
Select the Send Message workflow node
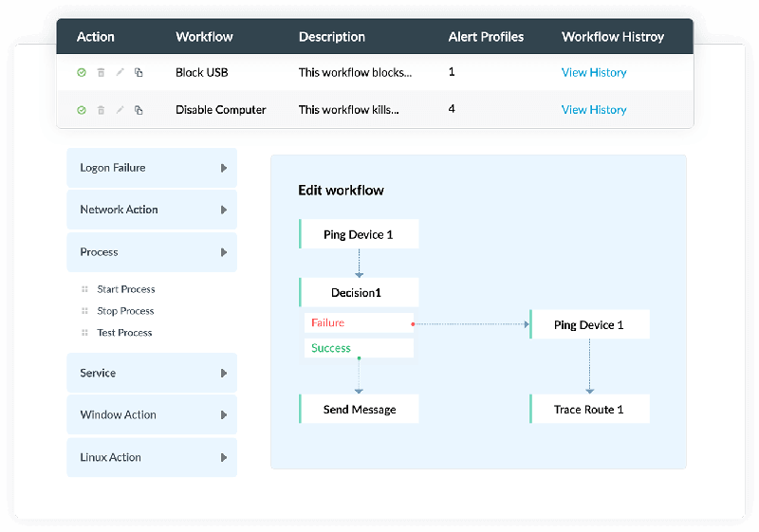pyautogui.click(x=359, y=409)
